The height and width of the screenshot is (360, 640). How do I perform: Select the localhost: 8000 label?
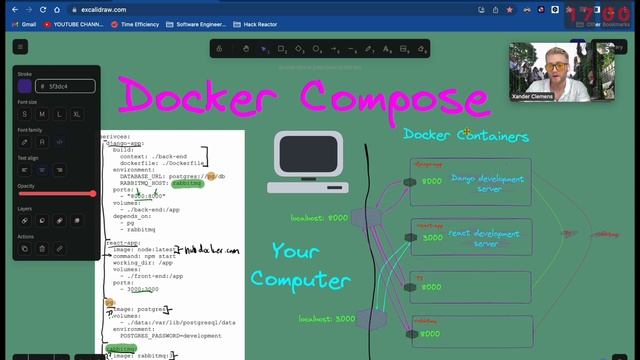tap(319, 218)
